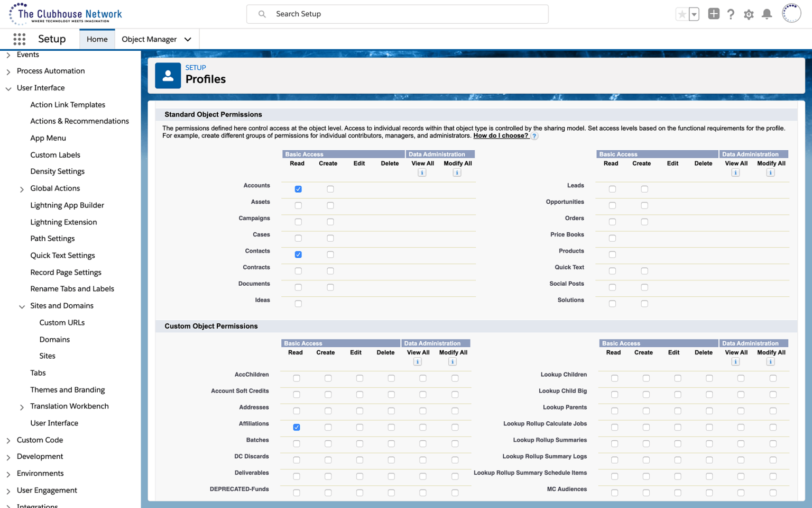Screen dimensions: 812x508
Task: Open the Object Manager dropdown chevron
Action: tap(188, 39)
